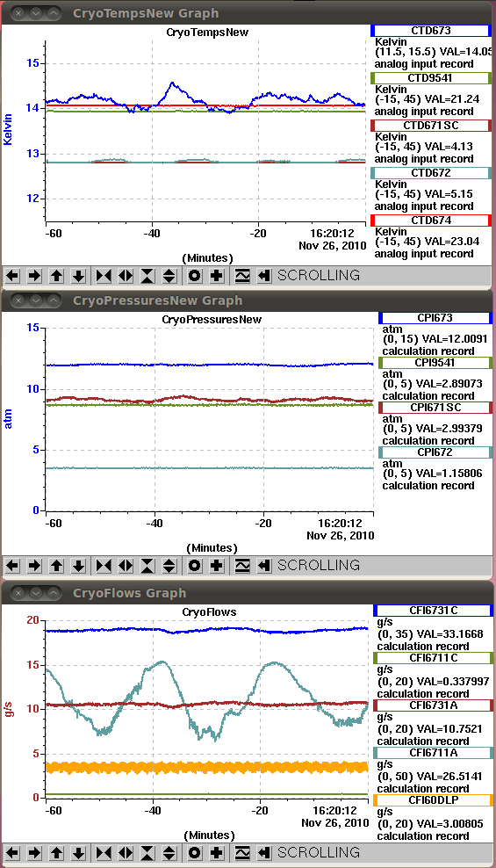Select the red CTD674 legend label
Image resolution: width=496 pixels, height=868 pixels.
tap(431, 221)
